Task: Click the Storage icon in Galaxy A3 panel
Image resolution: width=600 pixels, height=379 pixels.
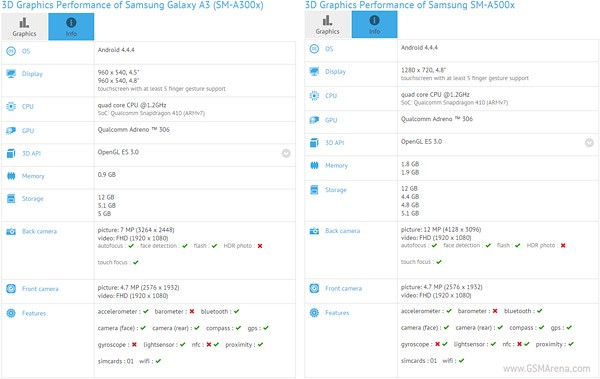Action: [11, 198]
